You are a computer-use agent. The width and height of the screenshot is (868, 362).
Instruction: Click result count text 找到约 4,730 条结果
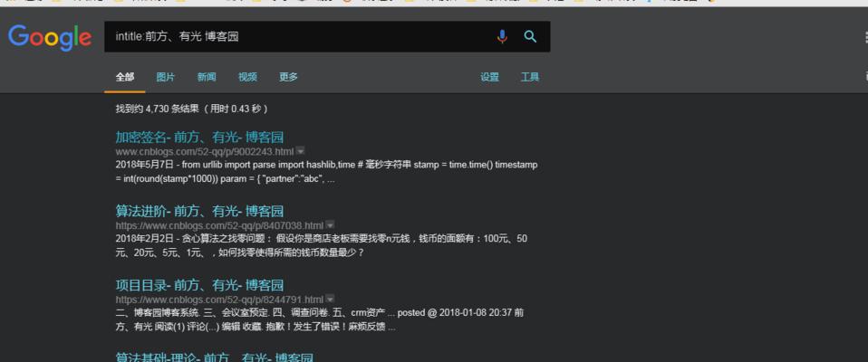157,109
